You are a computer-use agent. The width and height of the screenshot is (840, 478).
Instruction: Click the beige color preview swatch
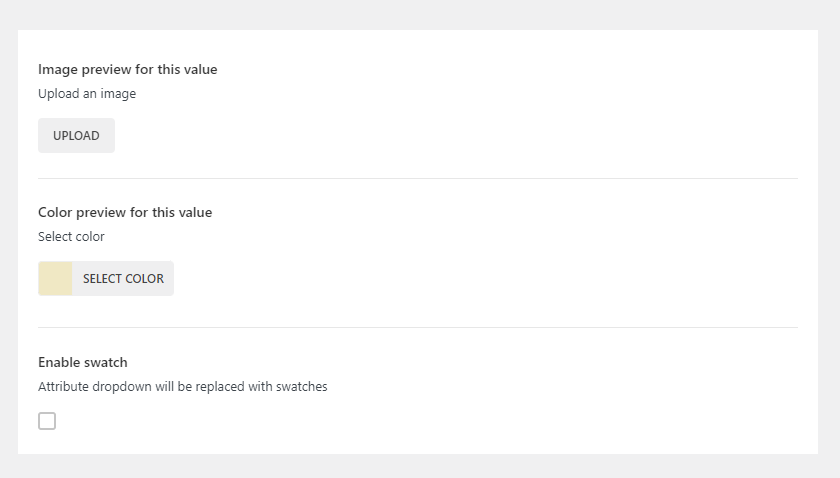[55, 279]
